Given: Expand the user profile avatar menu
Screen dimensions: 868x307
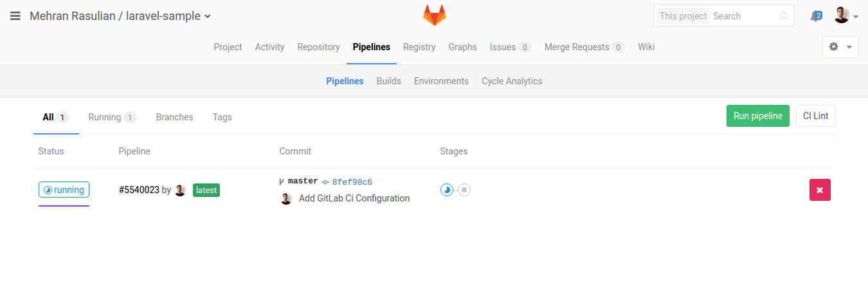Looking at the screenshot, I should [x=846, y=16].
